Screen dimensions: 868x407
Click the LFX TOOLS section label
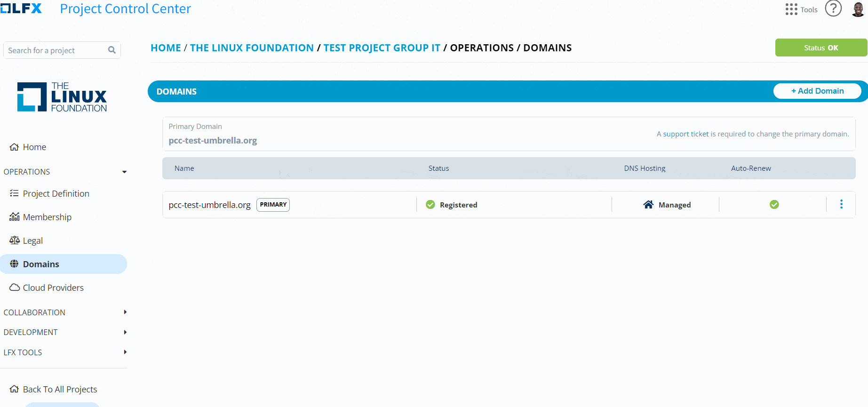(23, 352)
